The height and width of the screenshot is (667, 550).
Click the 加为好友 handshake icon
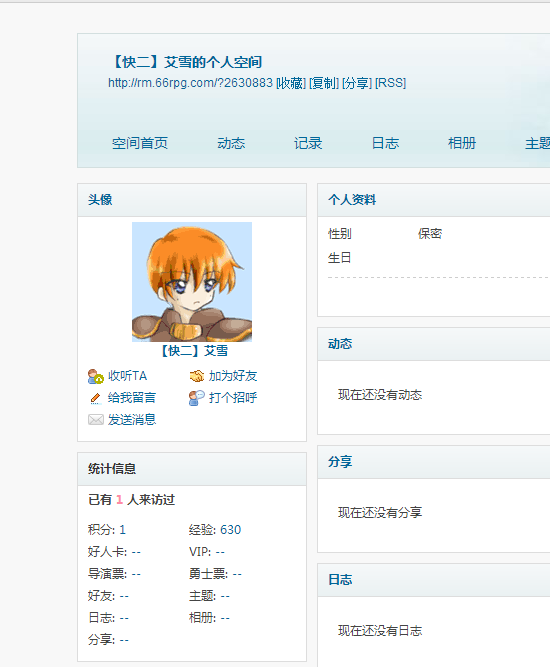(x=197, y=376)
